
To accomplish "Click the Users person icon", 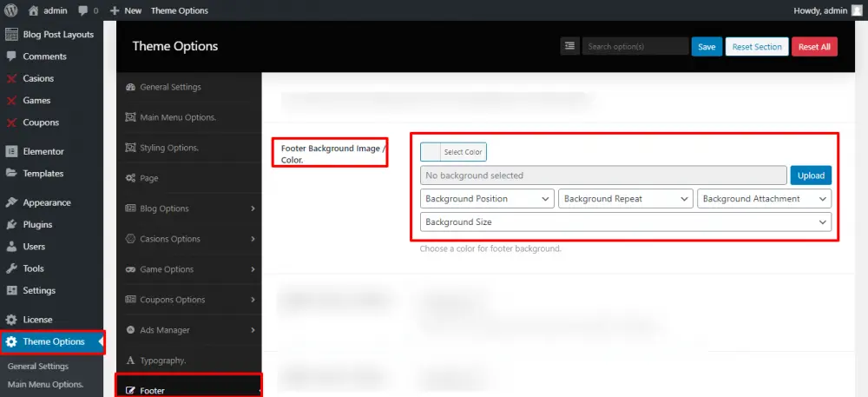I will (11, 247).
